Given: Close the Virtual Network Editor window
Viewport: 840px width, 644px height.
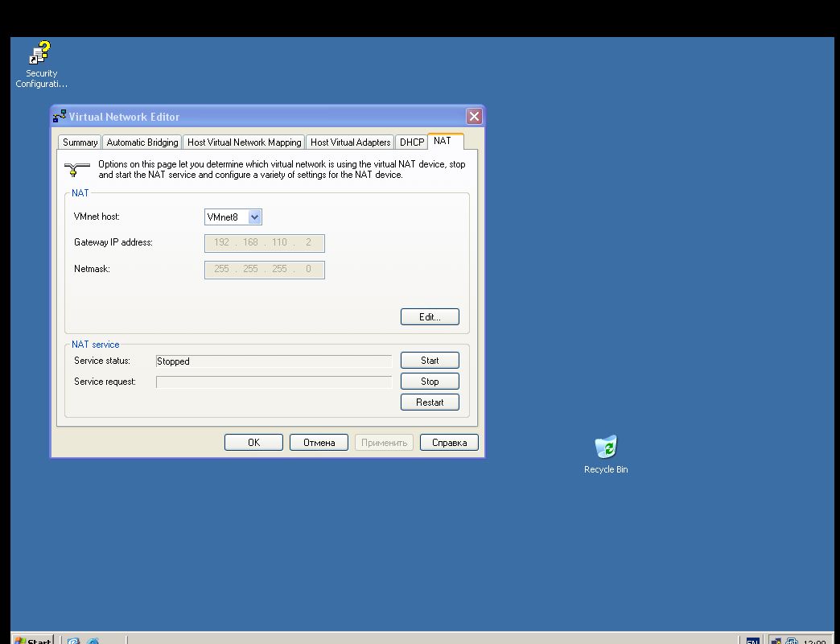Looking at the screenshot, I should pos(474,116).
